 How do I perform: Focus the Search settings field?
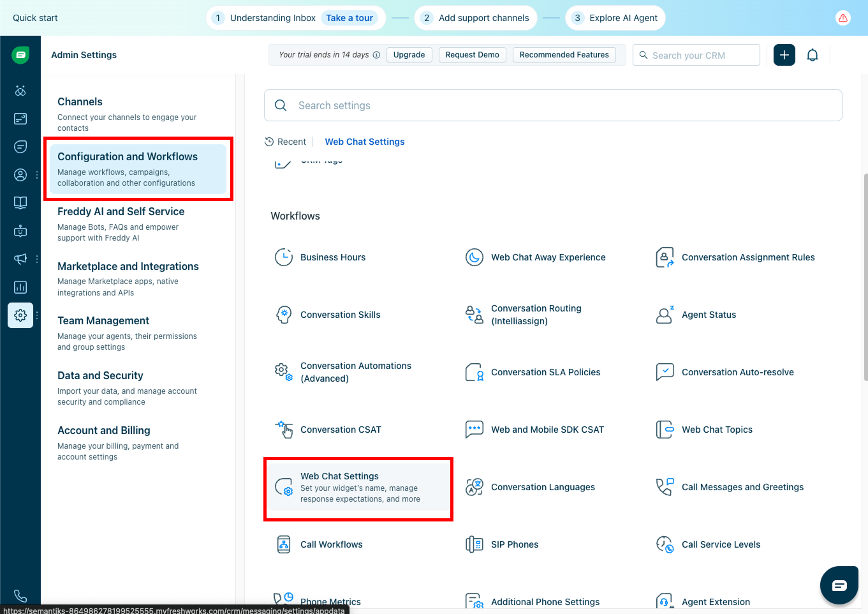coord(553,105)
